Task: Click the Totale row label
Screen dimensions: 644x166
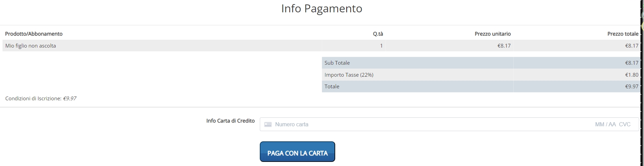Action: [x=332, y=87]
